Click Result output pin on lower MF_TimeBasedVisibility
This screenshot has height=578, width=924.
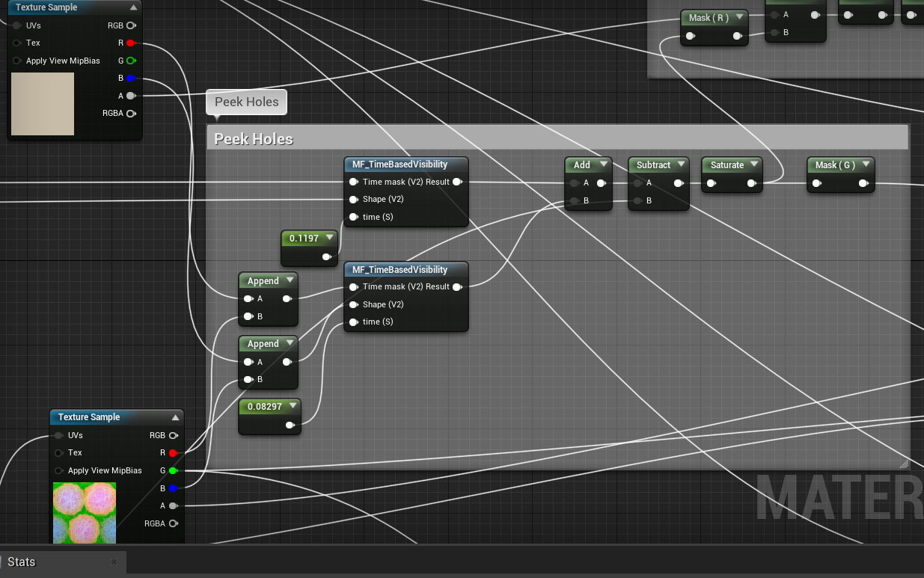pos(458,286)
